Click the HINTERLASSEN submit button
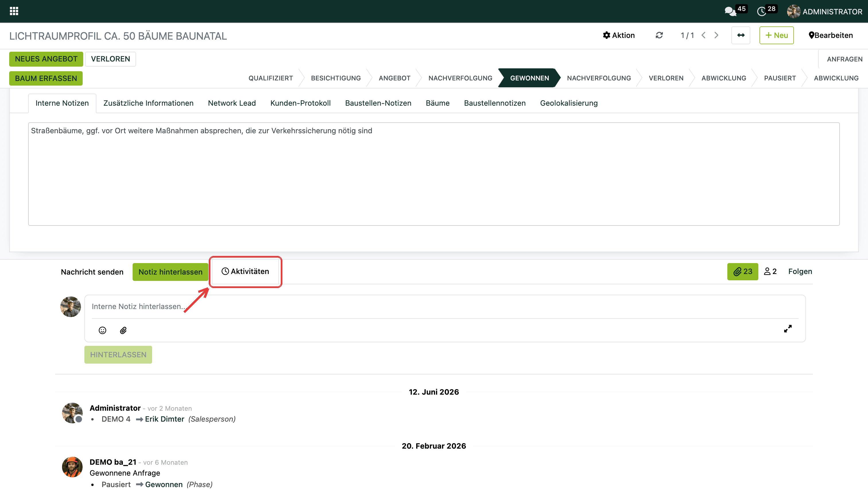The image size is (868, 494). click(x=118, y=354)
